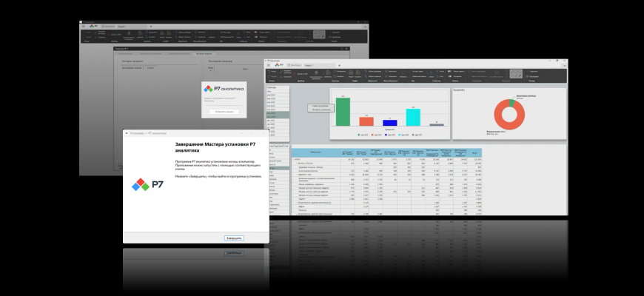644x296 pixels.
Task: Open the hamburger menu in the back window
Action: tap(84, 27)
